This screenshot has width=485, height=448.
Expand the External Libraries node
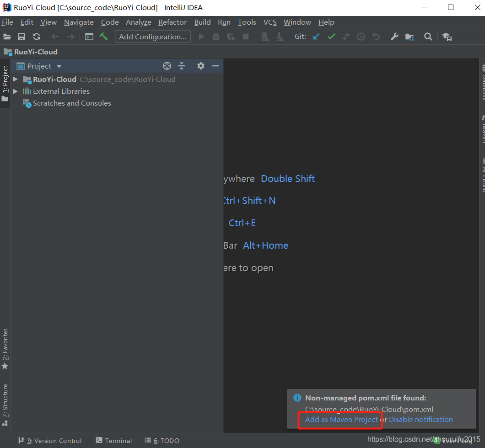coord(15,91)
